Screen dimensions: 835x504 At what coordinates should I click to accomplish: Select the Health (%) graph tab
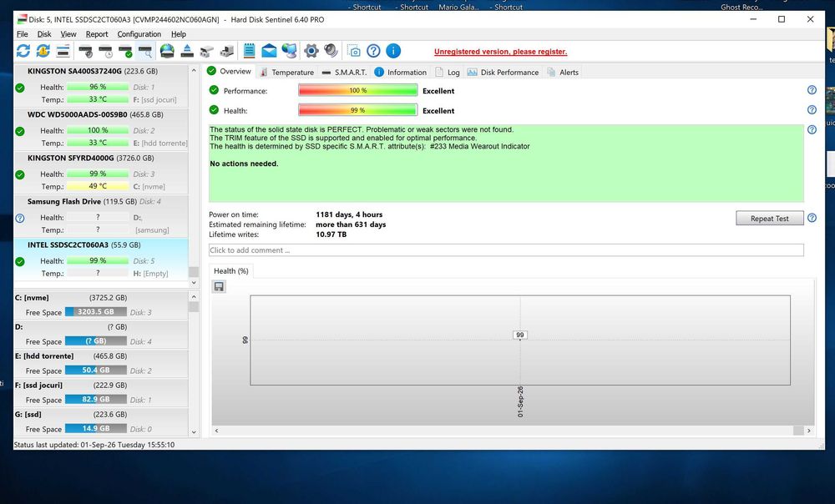(x=231, y=271)
